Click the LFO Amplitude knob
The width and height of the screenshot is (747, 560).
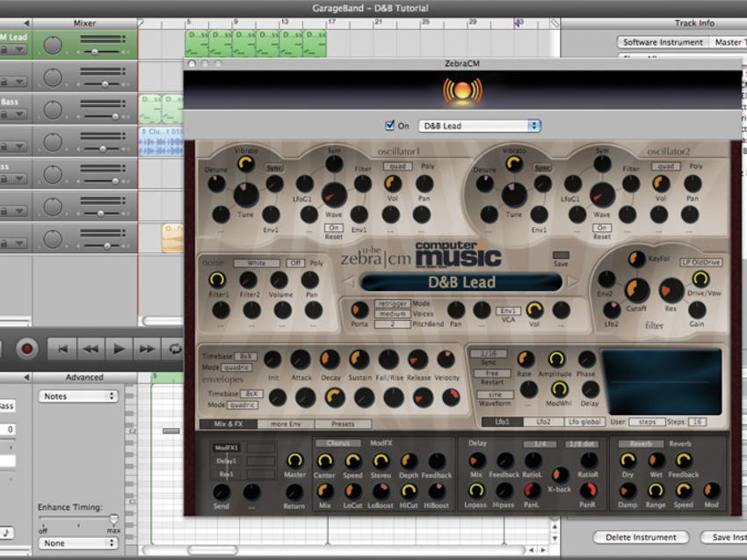556,360
